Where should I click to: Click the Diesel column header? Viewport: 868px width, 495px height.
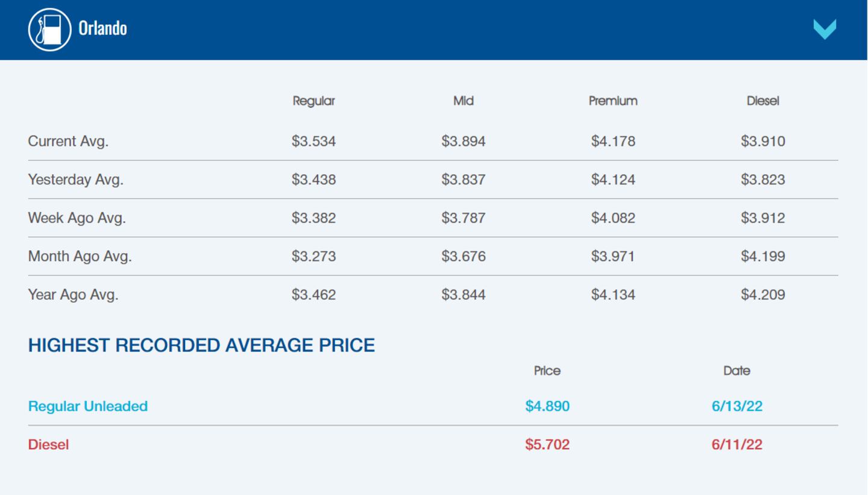point(763,101)
